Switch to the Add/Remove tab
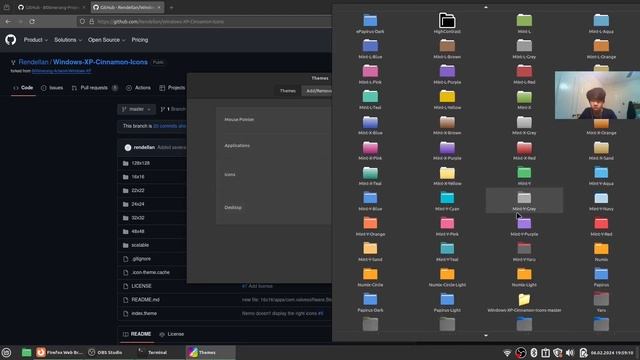Image resolution: width=640 pixels, height=360 pixels. 318,91
